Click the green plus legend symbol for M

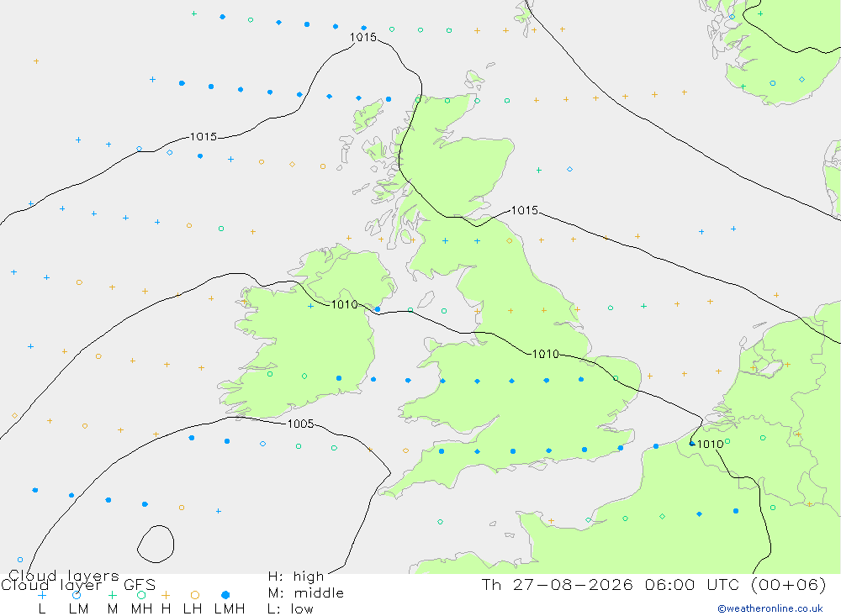112,594
